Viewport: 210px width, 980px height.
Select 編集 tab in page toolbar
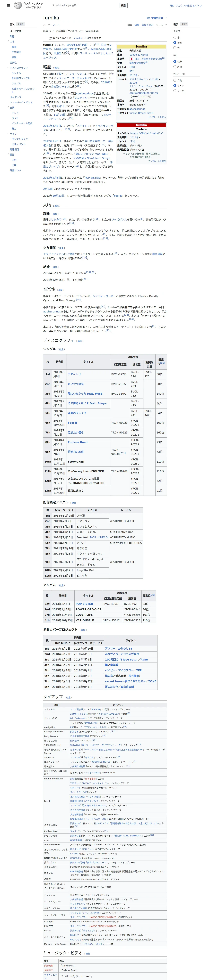coord(137,25)
